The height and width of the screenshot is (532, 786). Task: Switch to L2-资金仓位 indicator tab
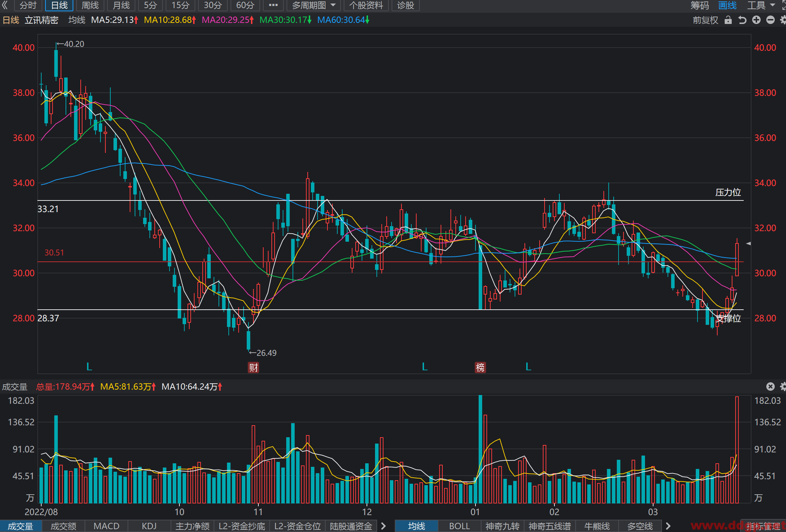click(297, 526)
